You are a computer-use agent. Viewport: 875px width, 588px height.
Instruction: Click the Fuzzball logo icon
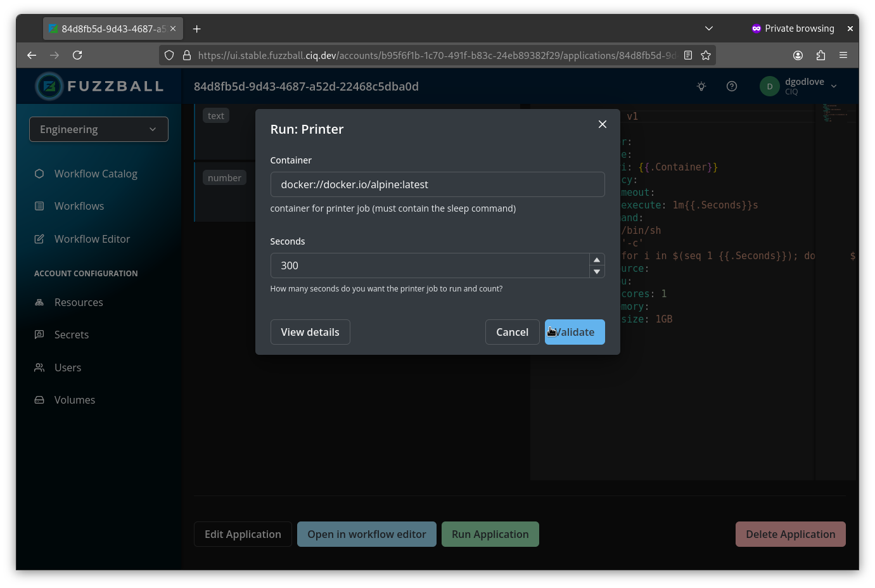click(x=49, y=86)
